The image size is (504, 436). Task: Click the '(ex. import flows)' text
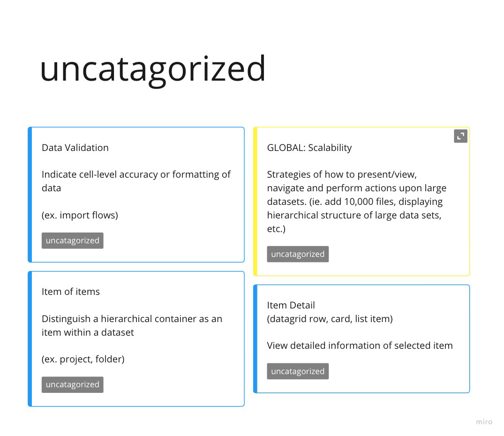coord(80,215)
